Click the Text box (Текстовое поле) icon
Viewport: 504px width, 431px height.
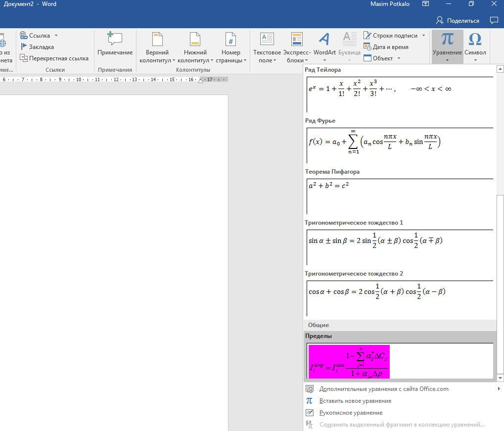267,39
